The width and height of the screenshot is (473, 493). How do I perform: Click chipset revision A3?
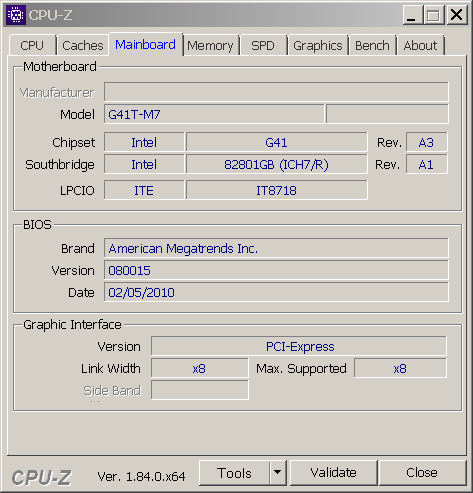(426, 143)
